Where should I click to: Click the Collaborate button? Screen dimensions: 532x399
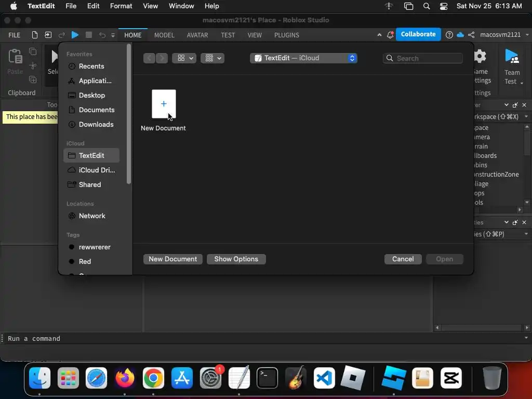pyautogui.click(x=418, y=34)
